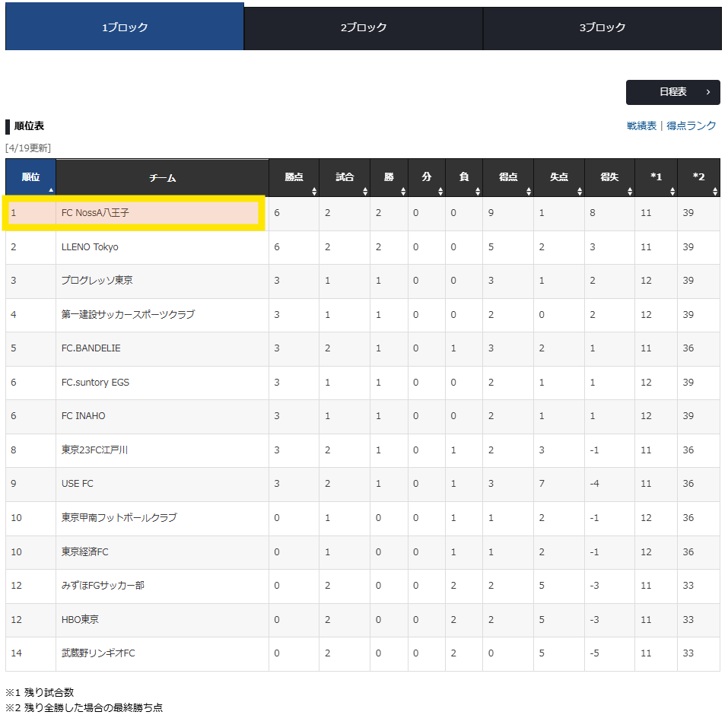The width and height of the screenshot is (728, 715).
Task: Sort table by 順位 column header
Action: (30, 178)
